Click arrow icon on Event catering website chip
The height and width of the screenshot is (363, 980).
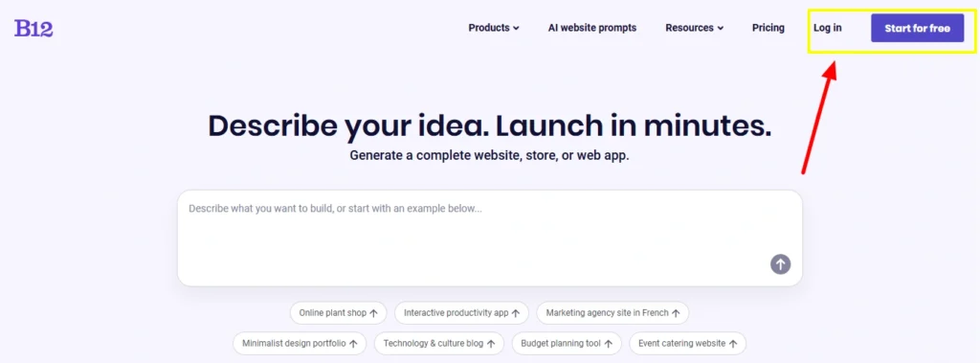pyautogui.click(x=733, y=344)
